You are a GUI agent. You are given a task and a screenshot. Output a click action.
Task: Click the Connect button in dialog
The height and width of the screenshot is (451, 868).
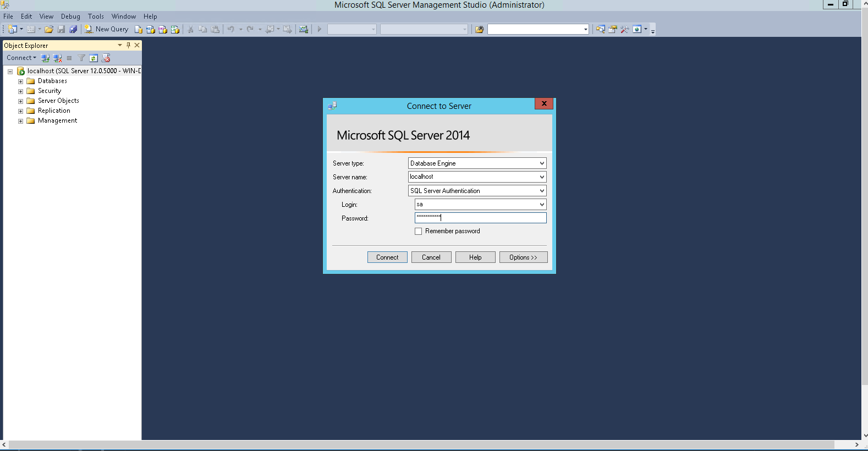point(387,257)
